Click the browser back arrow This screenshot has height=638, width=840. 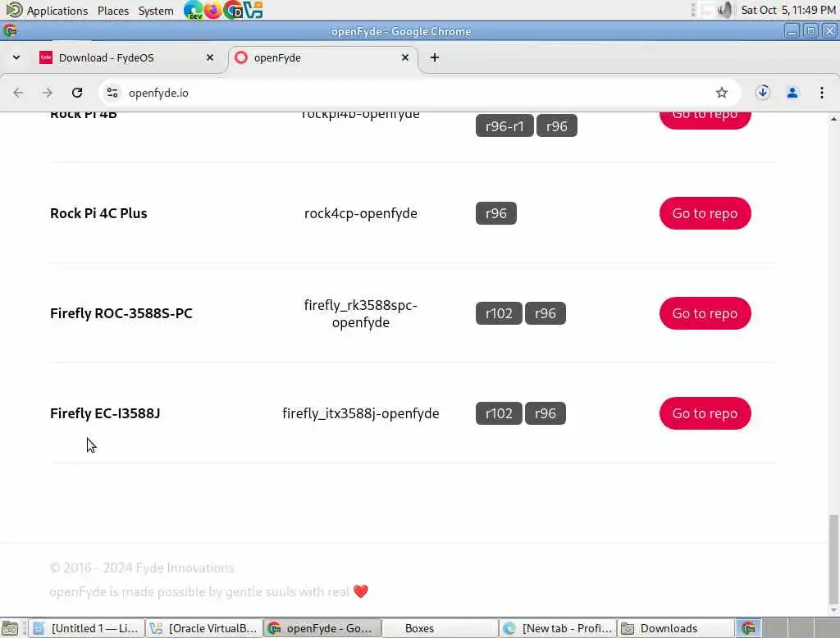18,93
